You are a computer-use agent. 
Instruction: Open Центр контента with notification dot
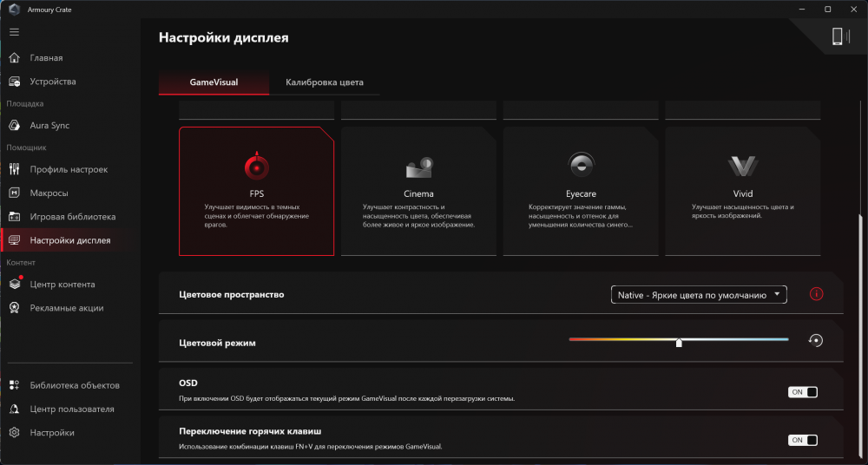(14, 284)
